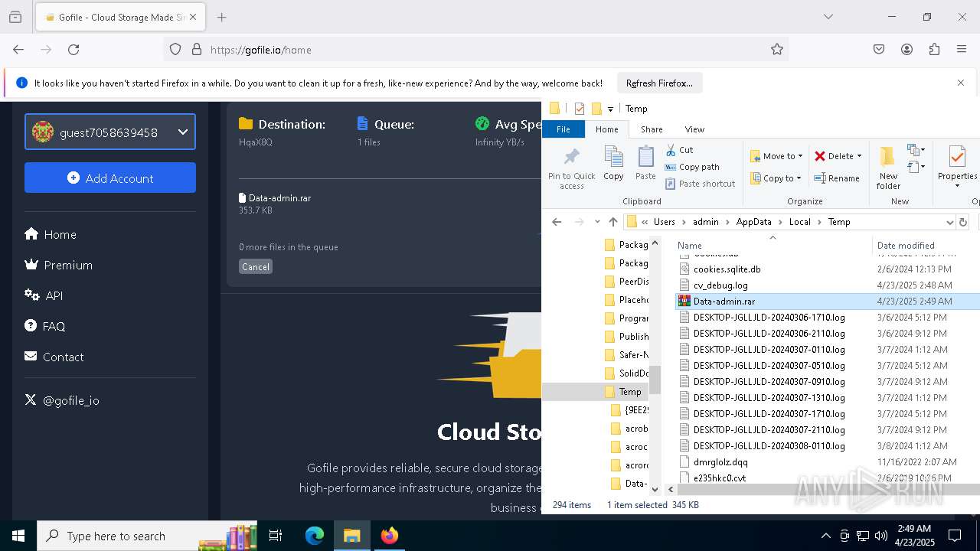Select the Temp folder in navigation tree
Image resolution: width=980 pixels, height=551 pixels.
[630, 392]
